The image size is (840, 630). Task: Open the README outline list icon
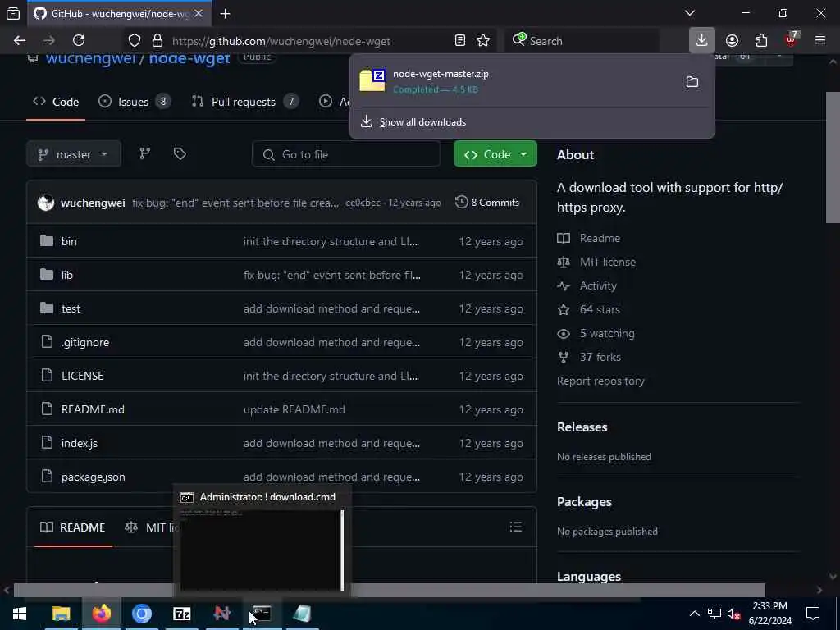click(x=516, y=527)
